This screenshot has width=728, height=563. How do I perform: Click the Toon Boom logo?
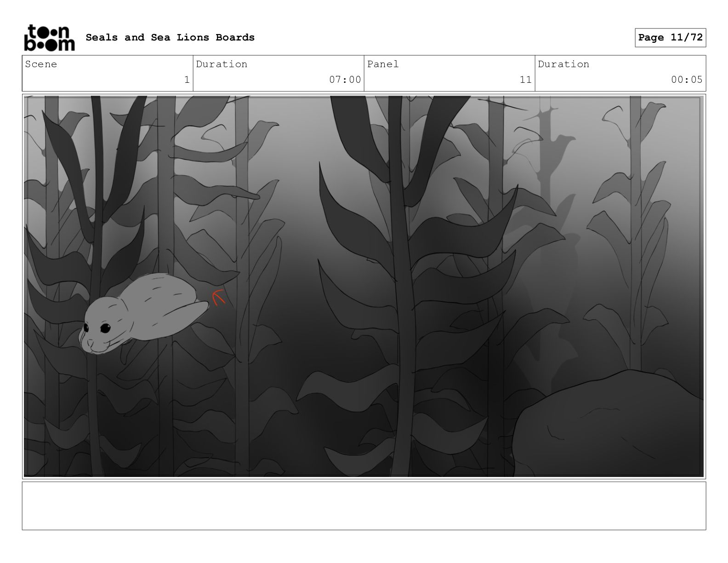coord(49,37)
